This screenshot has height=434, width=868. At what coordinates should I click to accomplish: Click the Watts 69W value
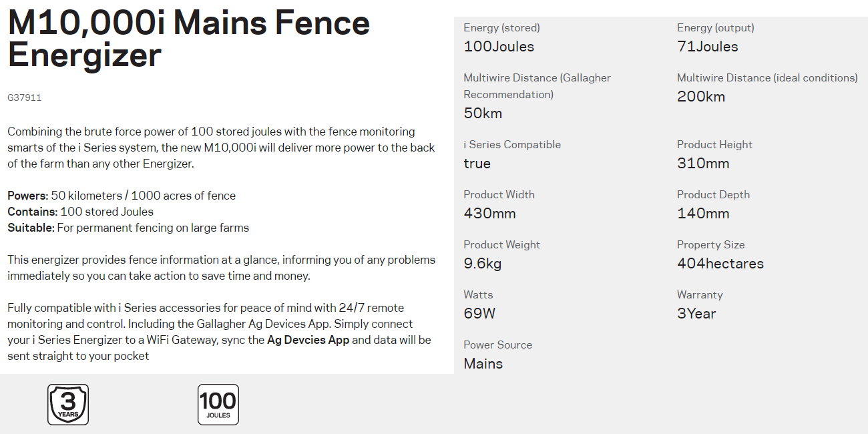(x=479, y=314)
